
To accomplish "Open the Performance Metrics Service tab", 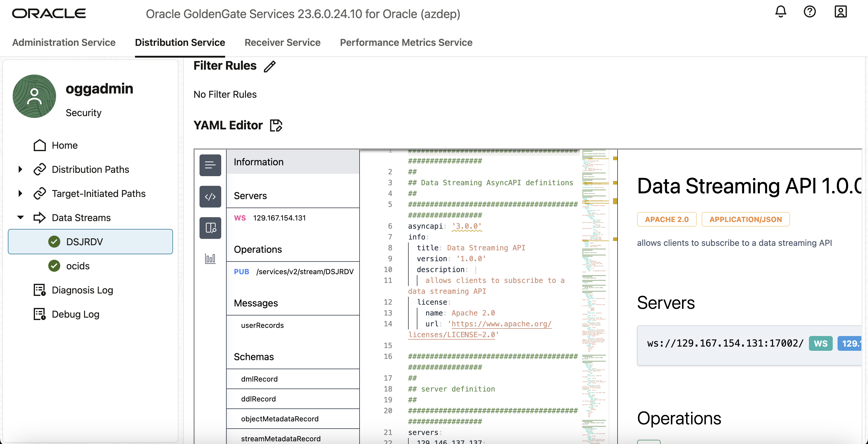I will 406,43.
